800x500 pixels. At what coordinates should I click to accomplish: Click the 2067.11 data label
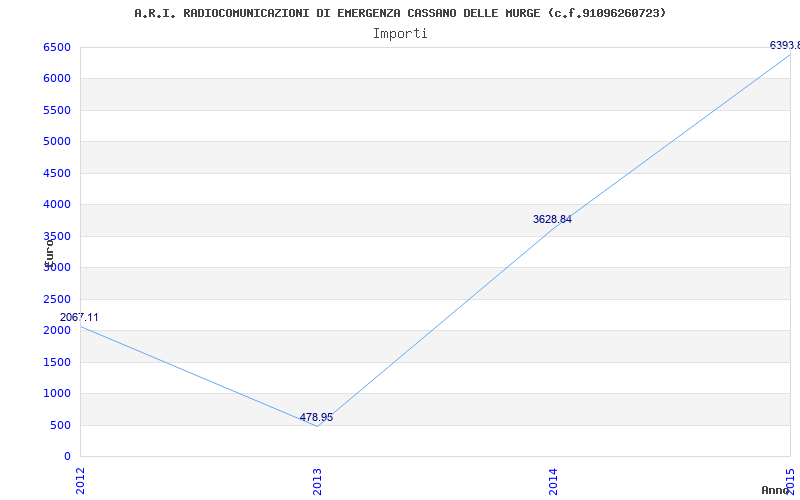pos(79,317)
